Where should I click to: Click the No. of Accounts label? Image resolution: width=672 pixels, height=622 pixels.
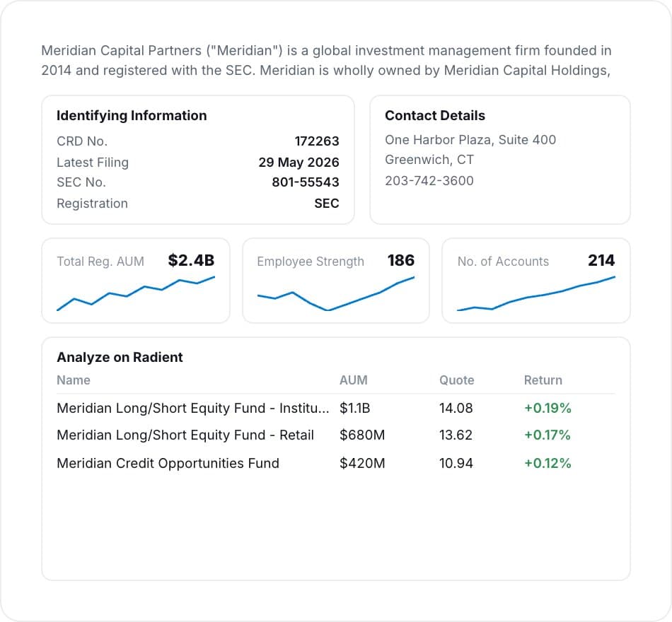point(503,262)
